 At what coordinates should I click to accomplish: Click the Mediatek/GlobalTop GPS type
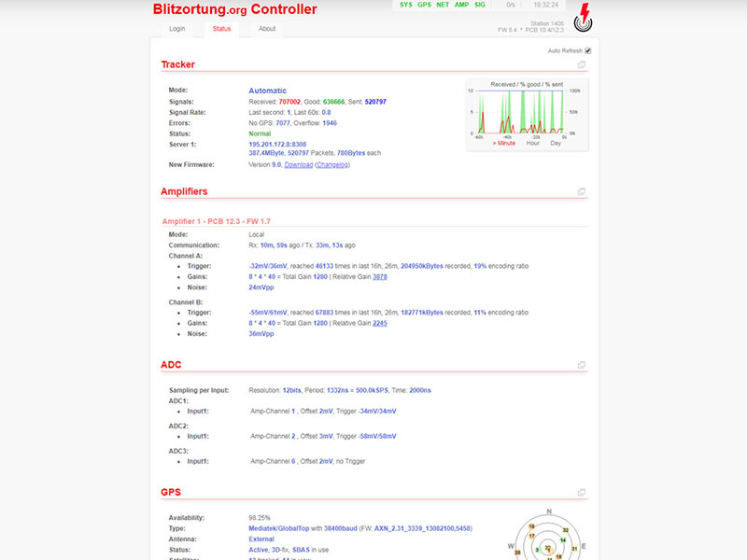pyautogui.click(x=278, y=528)
